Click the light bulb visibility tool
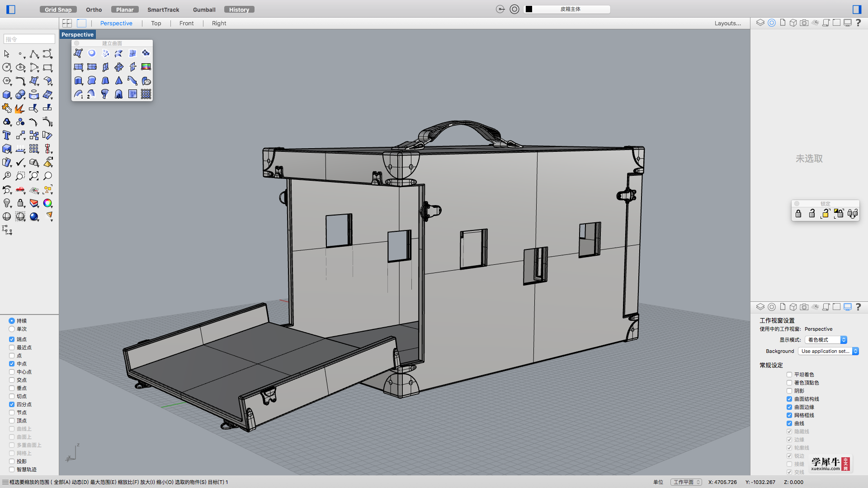The image size is (868, 488). 7,203
